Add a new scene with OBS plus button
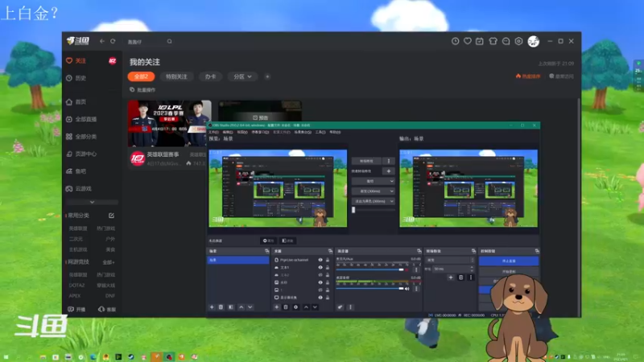 click(212, 307)
